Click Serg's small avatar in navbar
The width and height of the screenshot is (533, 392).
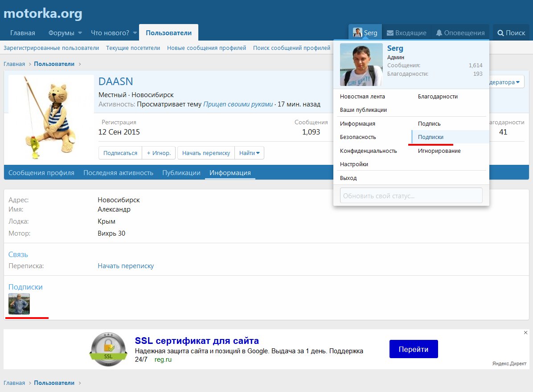pos(357,33)
